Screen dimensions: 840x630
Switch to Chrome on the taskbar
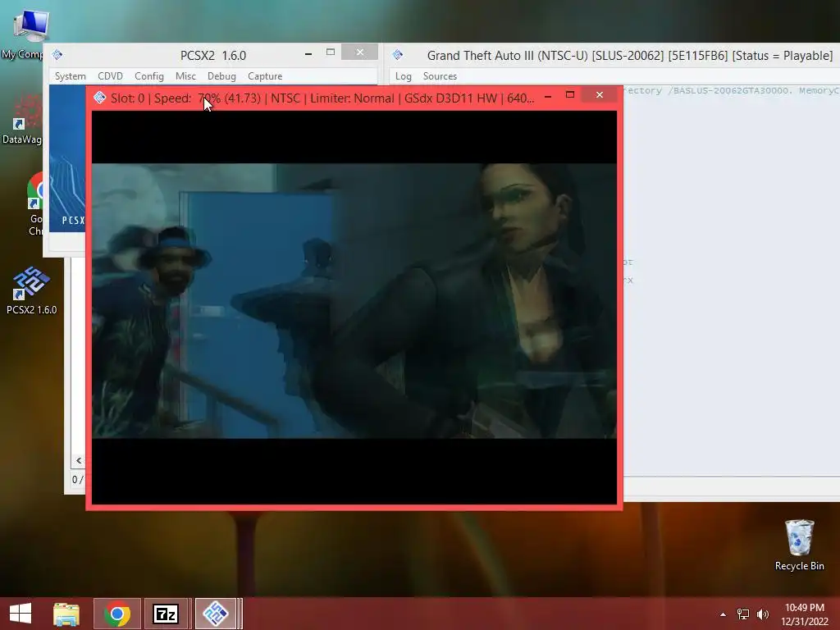pyautogui.click(x=117, y=614)
